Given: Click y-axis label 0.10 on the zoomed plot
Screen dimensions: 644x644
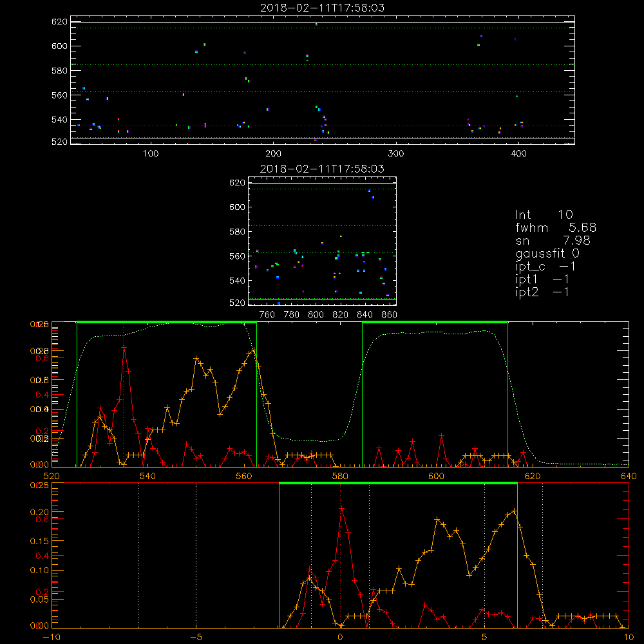Looking at the screenshot, I should point(39,570).
